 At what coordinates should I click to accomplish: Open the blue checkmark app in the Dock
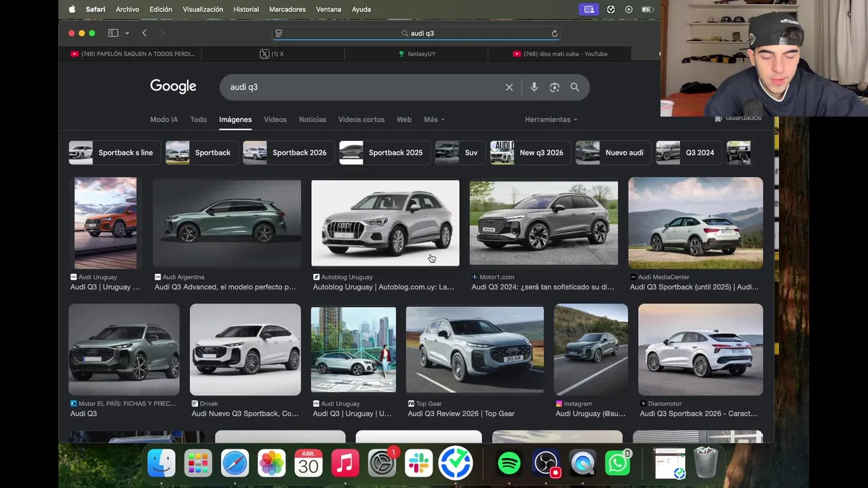[455, 464]
